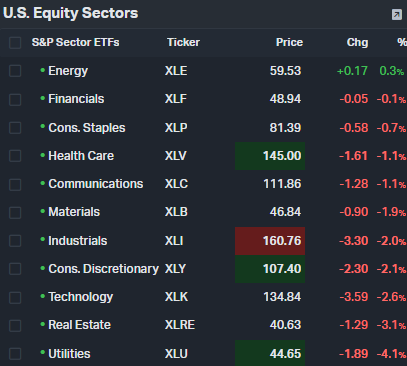Open the Technology sector name

pyautogui.click(x=81, y=297)
